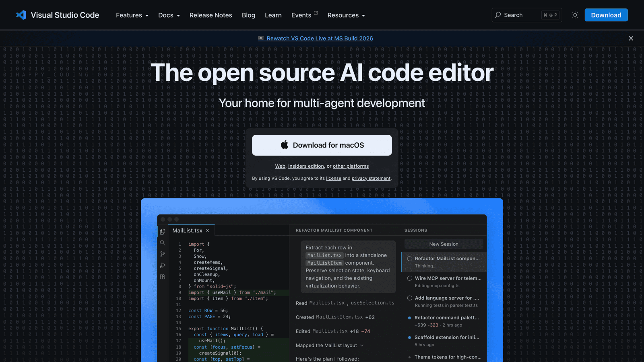
Task: Click blue dot beside Refactor command palette session
Action: point(410,318)
